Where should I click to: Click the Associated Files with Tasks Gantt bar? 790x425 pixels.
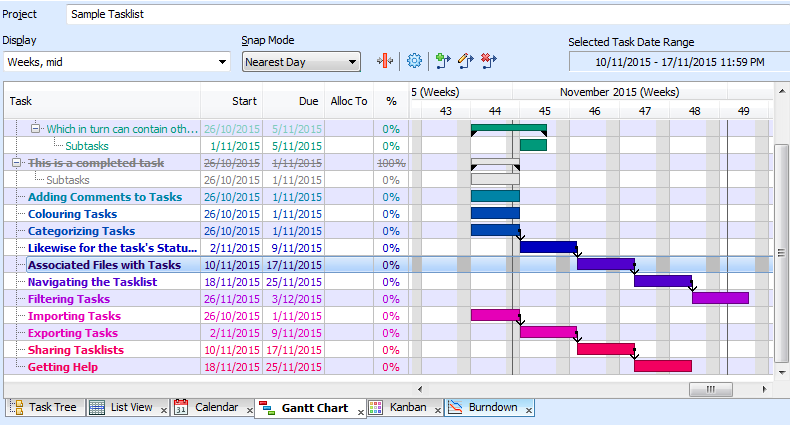click(x=606, y=264)
